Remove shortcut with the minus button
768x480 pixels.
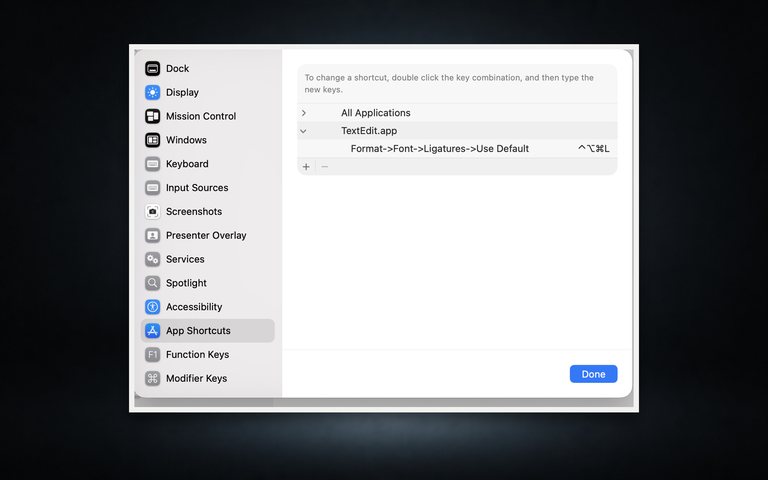(324, 167)
